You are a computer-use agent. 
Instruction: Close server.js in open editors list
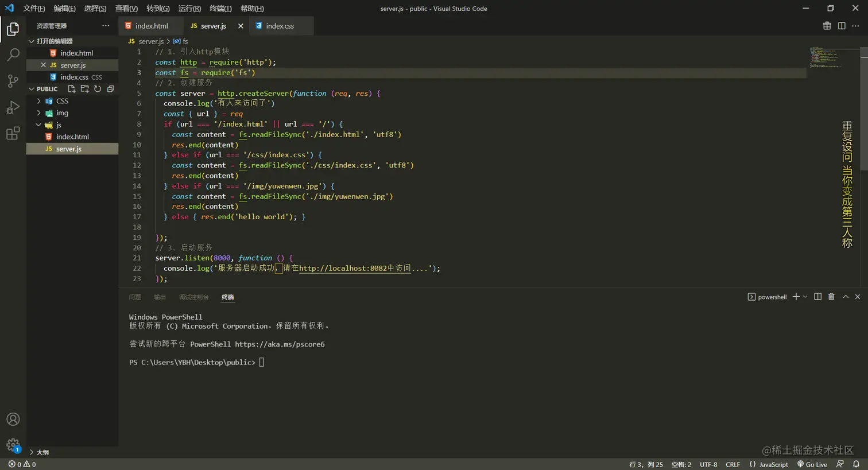click(x=43, y=65)
